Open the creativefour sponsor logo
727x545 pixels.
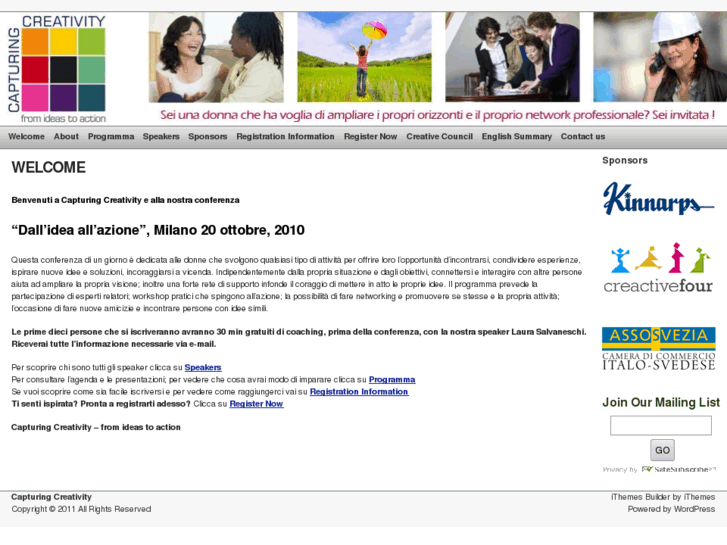click(x=658, y=268)
